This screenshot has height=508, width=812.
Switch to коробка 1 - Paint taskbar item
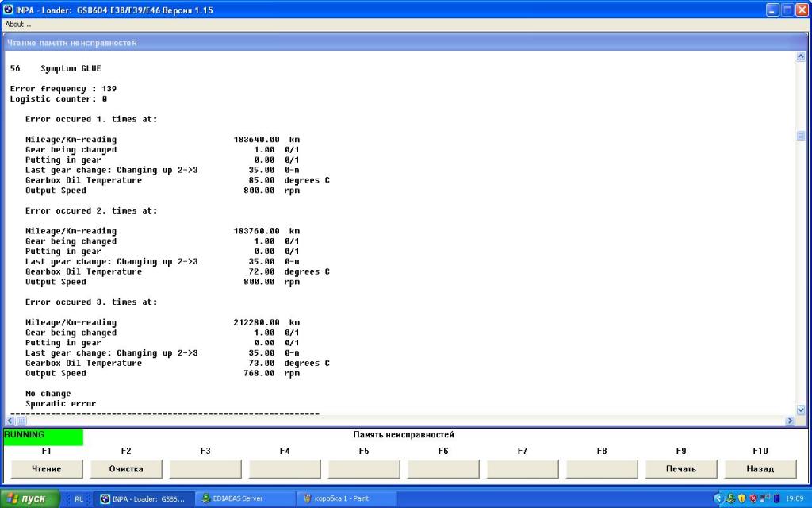coord(347,498)
